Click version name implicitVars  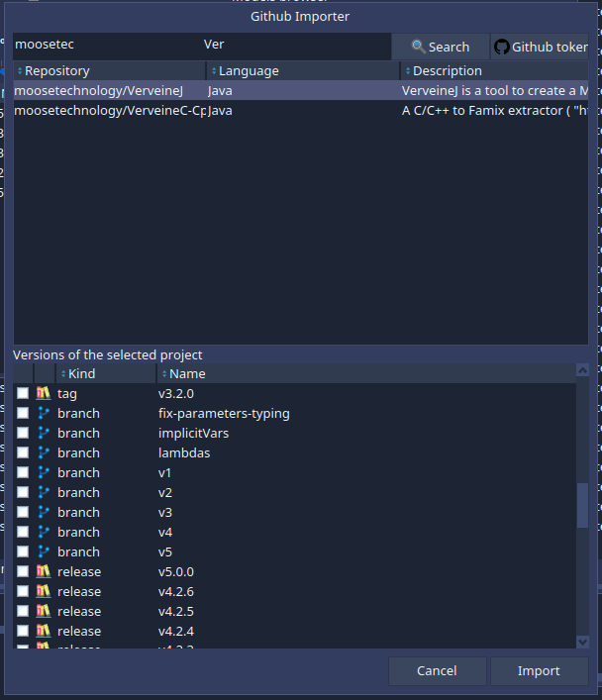[x=193, y=433]
